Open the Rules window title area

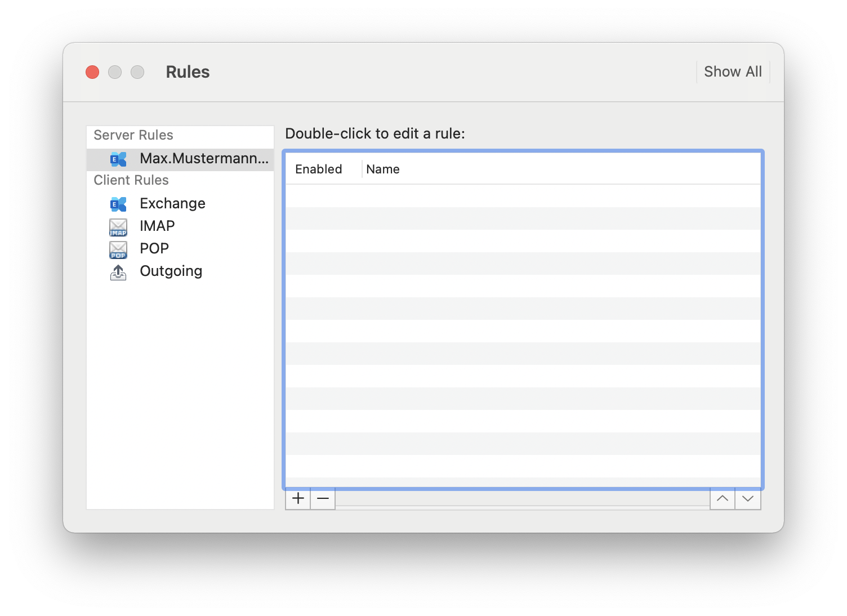pyautogui.click(x=187, y=72)
